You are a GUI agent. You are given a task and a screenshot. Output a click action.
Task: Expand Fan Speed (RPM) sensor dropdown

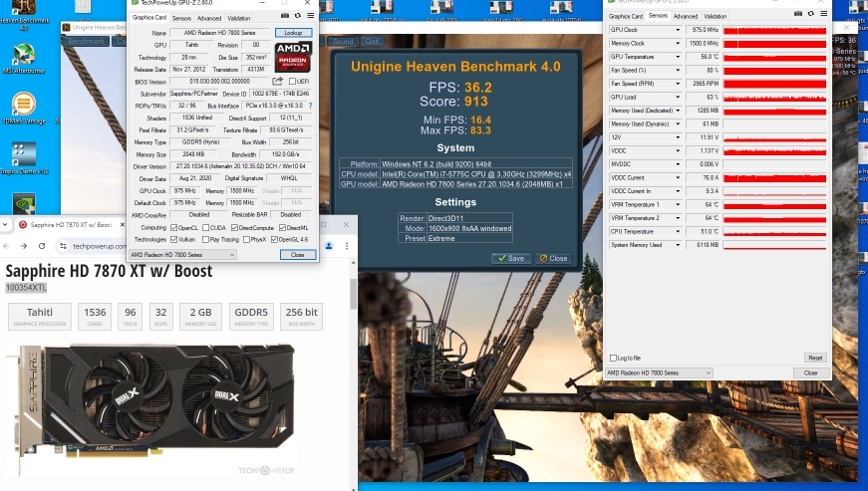(678, 84)
